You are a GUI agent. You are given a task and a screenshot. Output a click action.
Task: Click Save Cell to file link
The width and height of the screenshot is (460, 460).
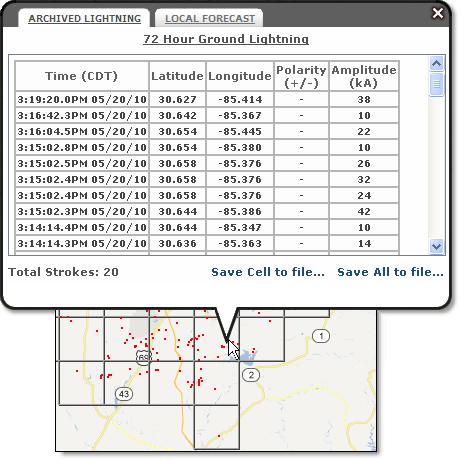268,272
